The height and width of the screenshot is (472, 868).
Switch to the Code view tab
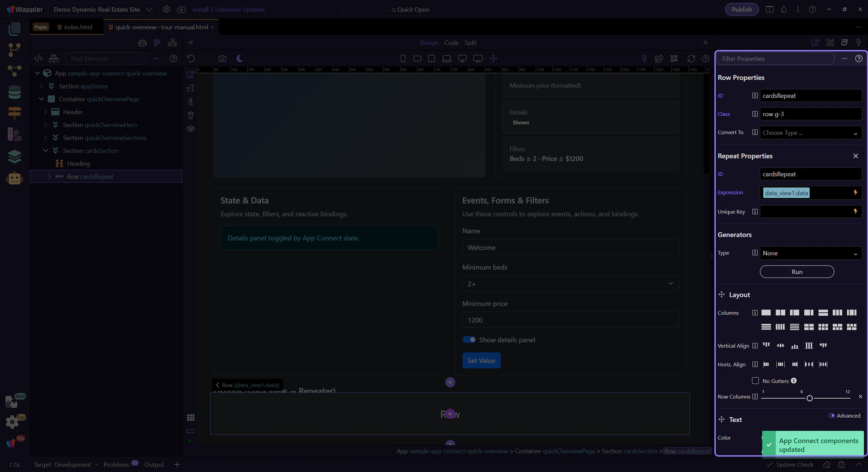click(x=451, y=43)
